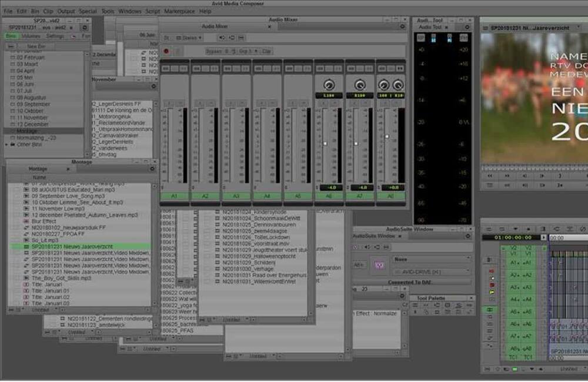This screenshot has width=588, height=382.
Task: Open the Clip menu
Action: tap(48, 11)
